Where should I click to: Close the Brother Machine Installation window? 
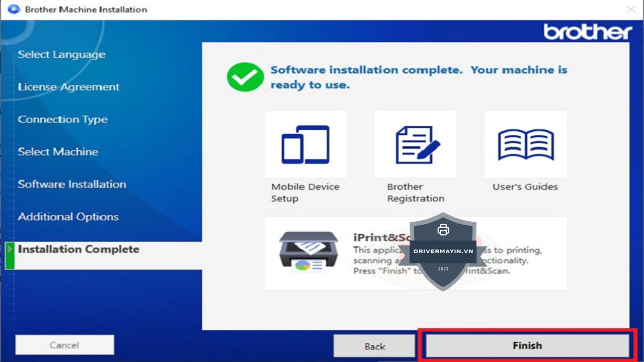(630, 9)
